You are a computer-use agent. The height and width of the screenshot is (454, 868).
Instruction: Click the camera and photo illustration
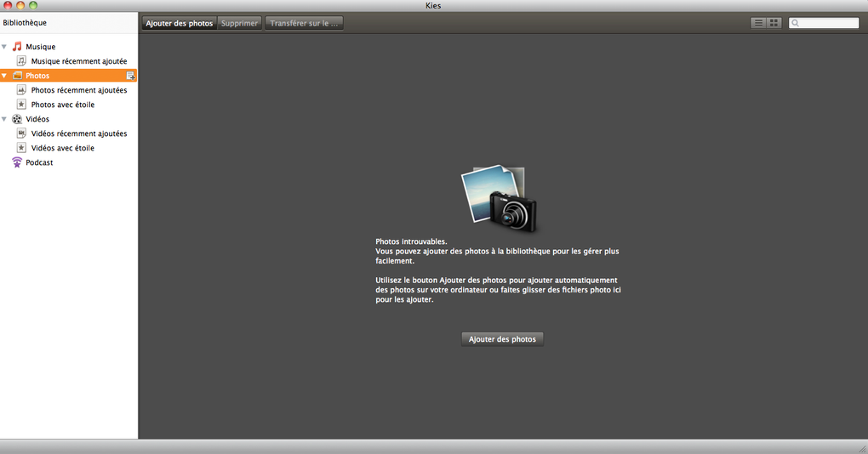(500, 198)
